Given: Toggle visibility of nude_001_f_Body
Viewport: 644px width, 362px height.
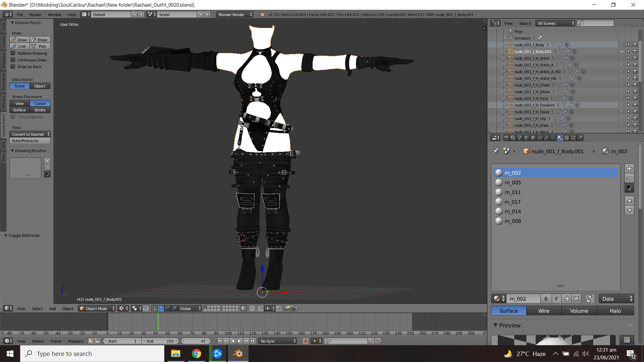Looking at the screenshot, I should pos(622,45).
